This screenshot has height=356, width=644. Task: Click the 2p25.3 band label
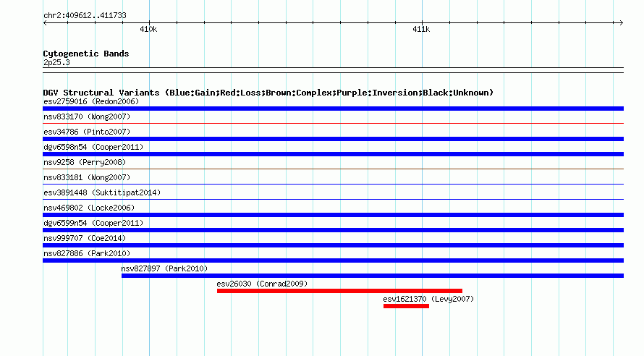[x=56, y=62]
